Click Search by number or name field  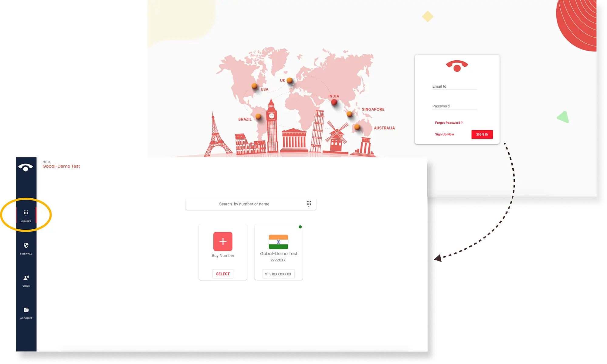(244, 204)
